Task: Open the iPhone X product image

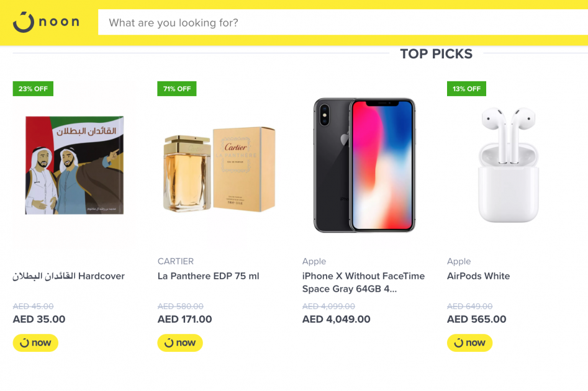Action: click(x=364, y=166)
